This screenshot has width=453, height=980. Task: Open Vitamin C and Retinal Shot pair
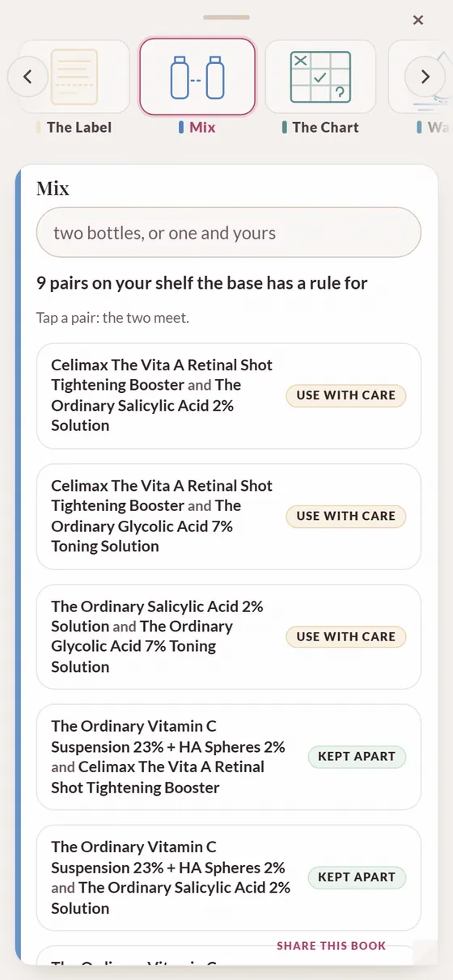coord(229,757)
